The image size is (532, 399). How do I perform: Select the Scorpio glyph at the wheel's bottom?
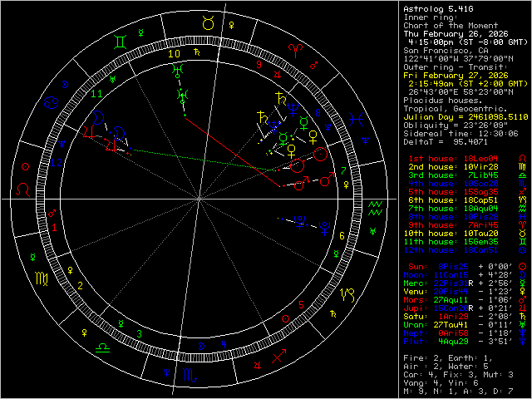190,377
